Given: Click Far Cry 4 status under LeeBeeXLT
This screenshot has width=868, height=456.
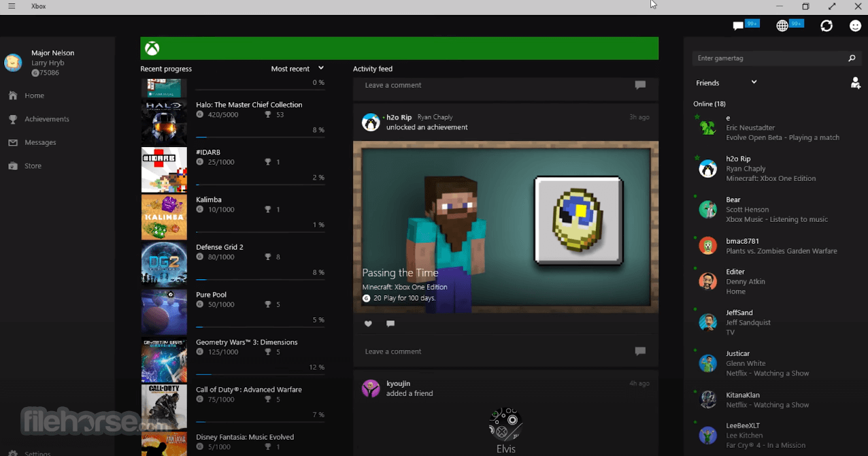Looking at the screenshot, I should click(765, 446).
